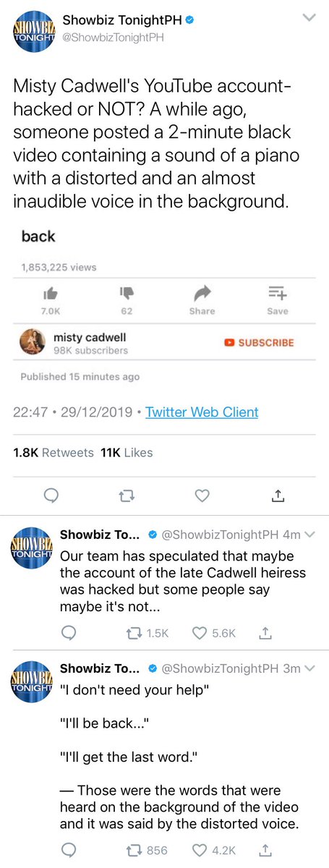Like the main tweet with heart icon
Viewport: 329px width, 868px height.
click(203, 495)
